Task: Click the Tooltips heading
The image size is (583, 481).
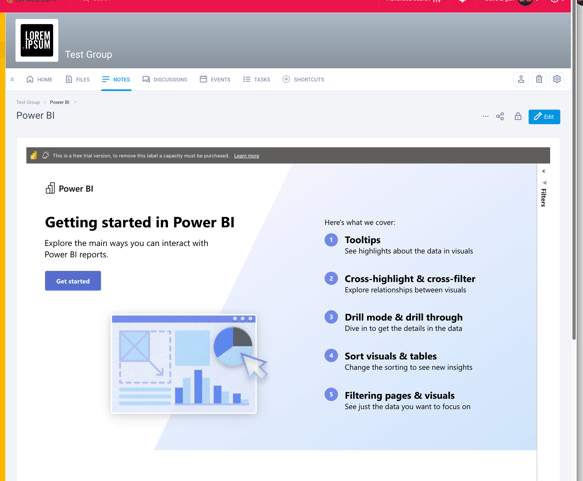Action: point(363,240)
